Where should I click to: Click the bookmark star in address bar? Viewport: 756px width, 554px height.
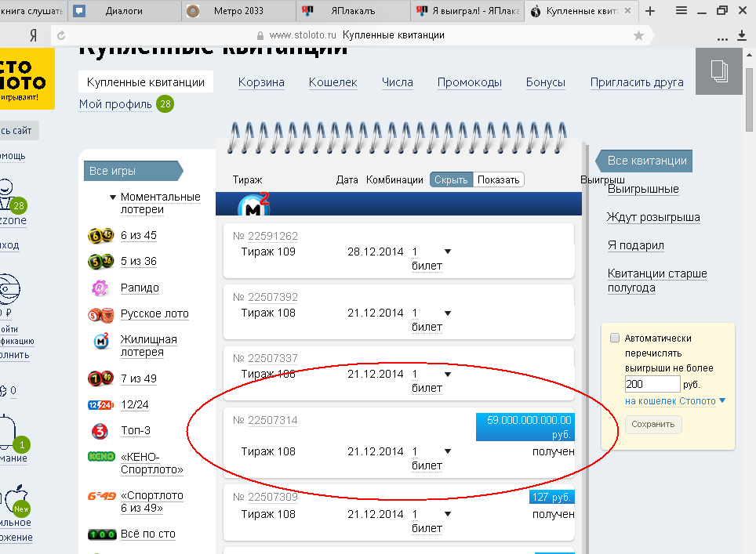click(638, 35)
